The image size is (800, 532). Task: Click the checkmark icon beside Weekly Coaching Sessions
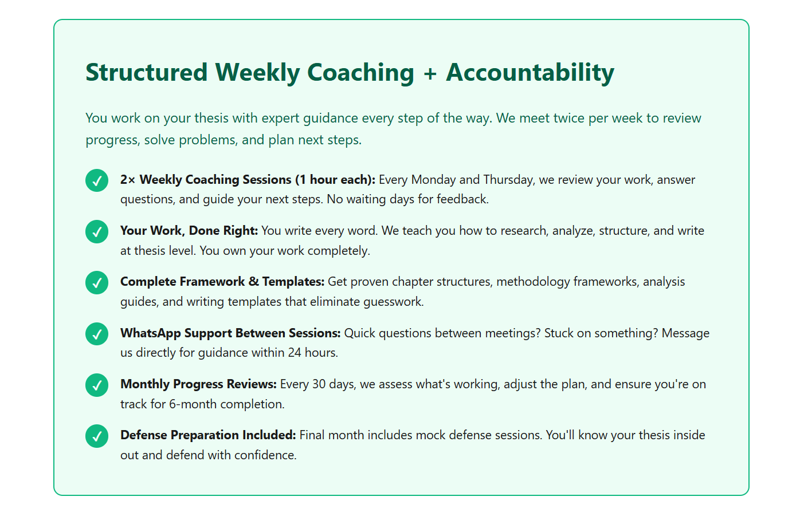tap(97, 180)
